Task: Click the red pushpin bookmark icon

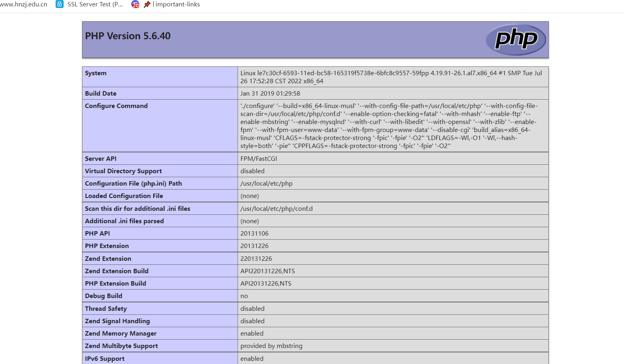Action: 147,4
